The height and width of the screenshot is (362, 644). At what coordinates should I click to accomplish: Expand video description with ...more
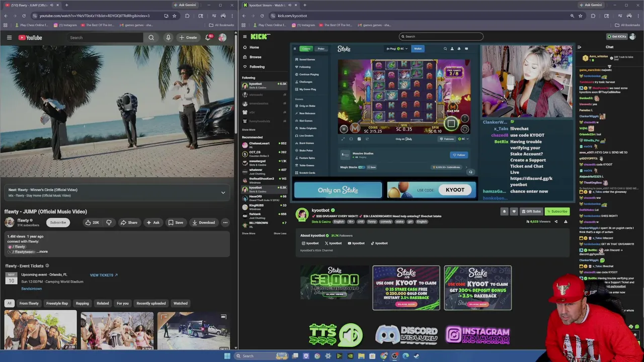pyautogui.click(x=43, y=251)
